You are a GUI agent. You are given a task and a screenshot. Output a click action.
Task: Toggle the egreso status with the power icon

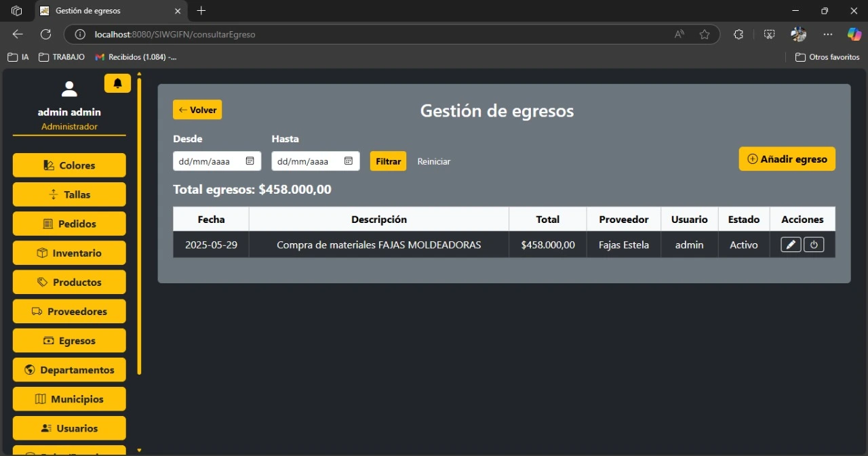814,245
